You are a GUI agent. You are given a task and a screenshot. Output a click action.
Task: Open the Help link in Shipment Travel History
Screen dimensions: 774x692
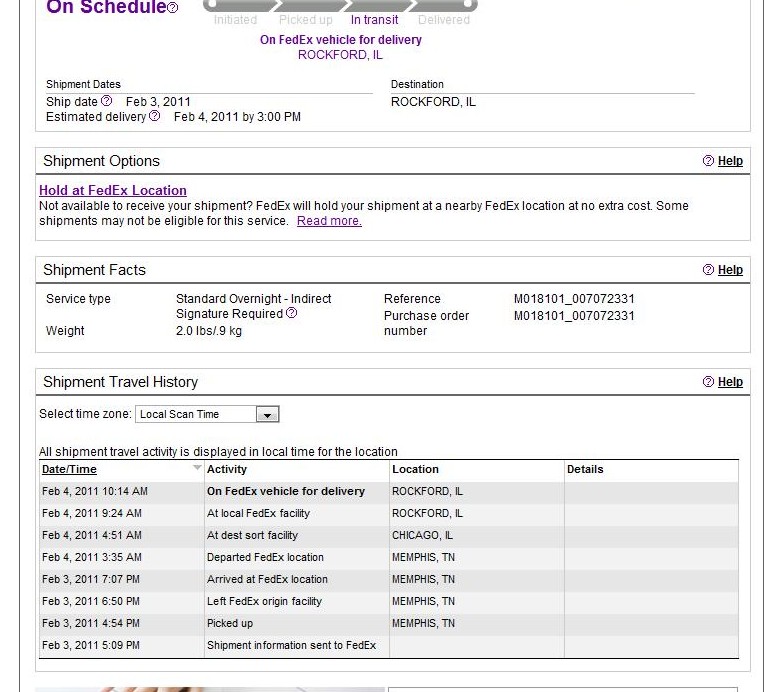(x=730, y=382)
